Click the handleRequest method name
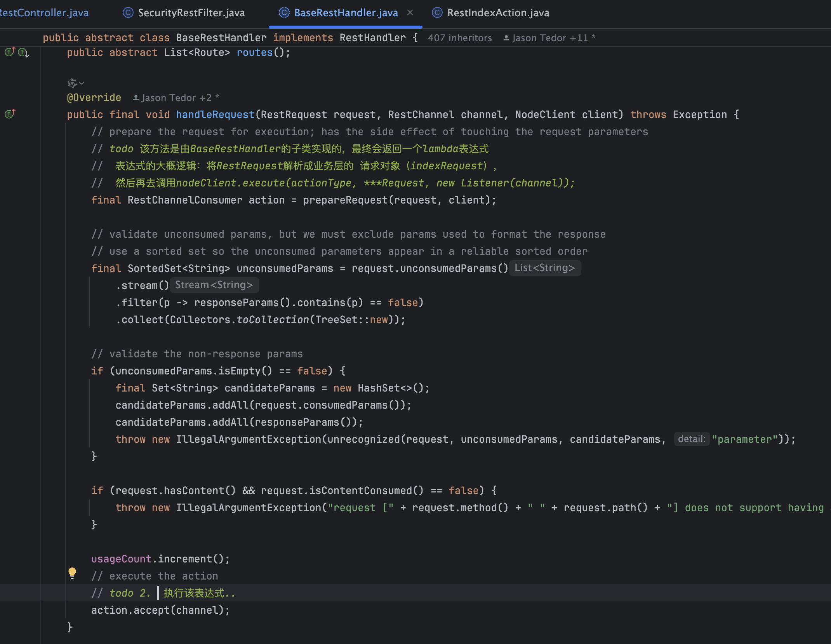Image resolution: width=831 pixels, height=644 pixels. tap(215, 115)
